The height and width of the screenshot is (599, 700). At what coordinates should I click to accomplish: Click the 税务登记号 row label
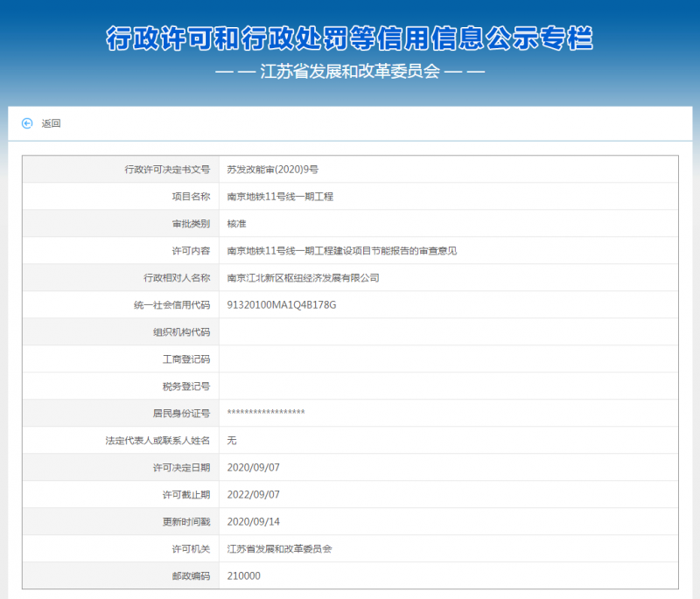click(x=185, y=387)
